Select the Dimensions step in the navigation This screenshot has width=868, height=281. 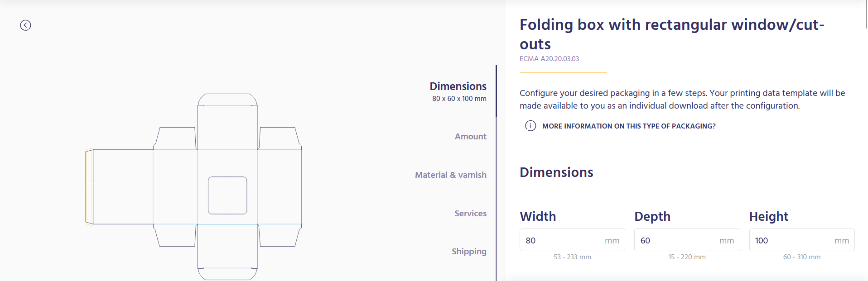click(x=458, y=86)
